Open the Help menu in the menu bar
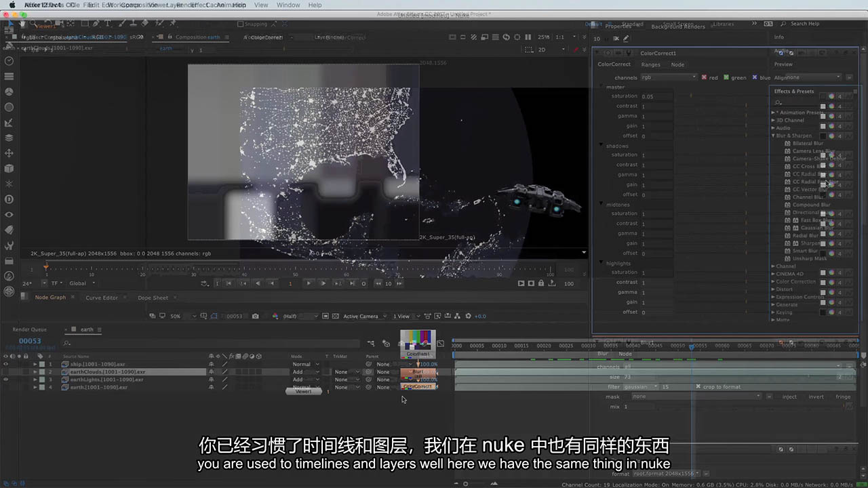The height and width of the screenshot is (488, 868). (x=315, y=5)
